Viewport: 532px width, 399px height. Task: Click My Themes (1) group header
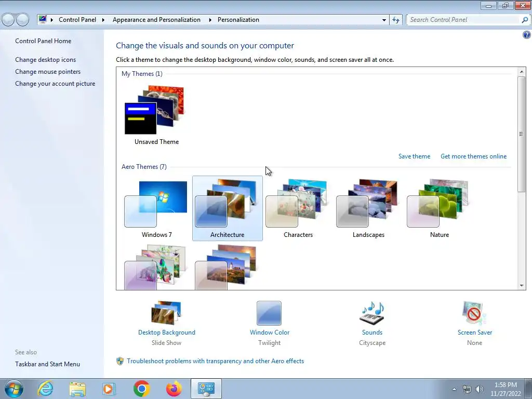pos(142,74)
